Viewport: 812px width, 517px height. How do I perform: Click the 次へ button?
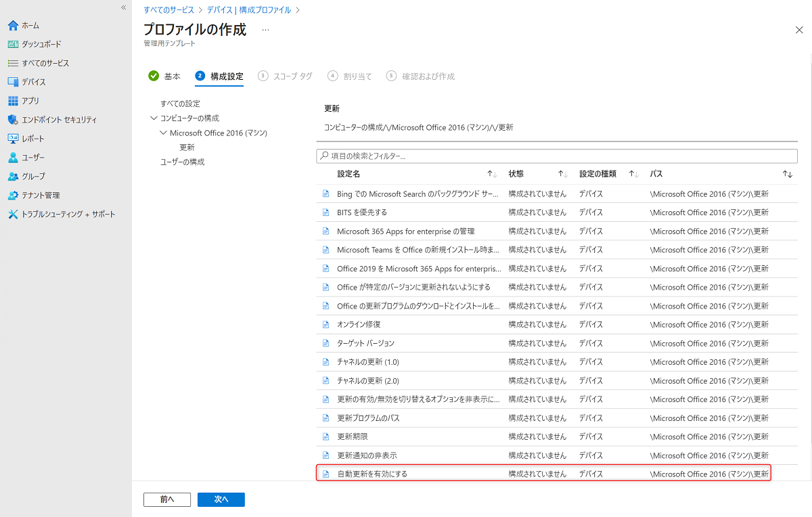point(221,499)
